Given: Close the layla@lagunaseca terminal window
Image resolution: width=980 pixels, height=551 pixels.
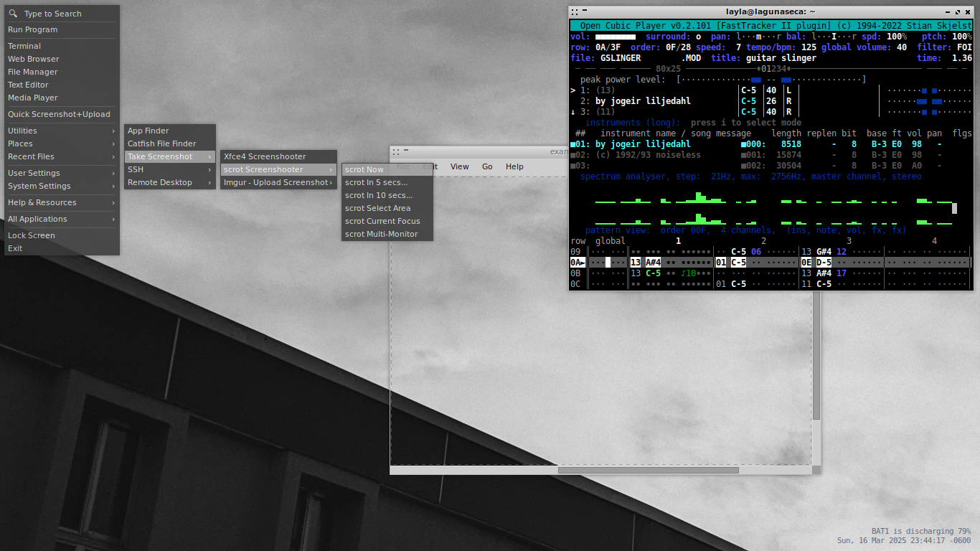Looking at the screenshot, I should pyautogui.click(x=968, y=11).
